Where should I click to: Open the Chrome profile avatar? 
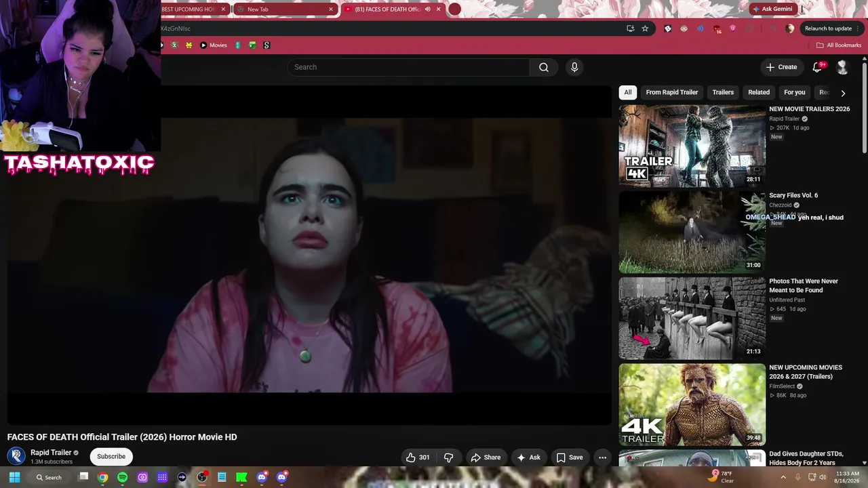pos(789,28)
